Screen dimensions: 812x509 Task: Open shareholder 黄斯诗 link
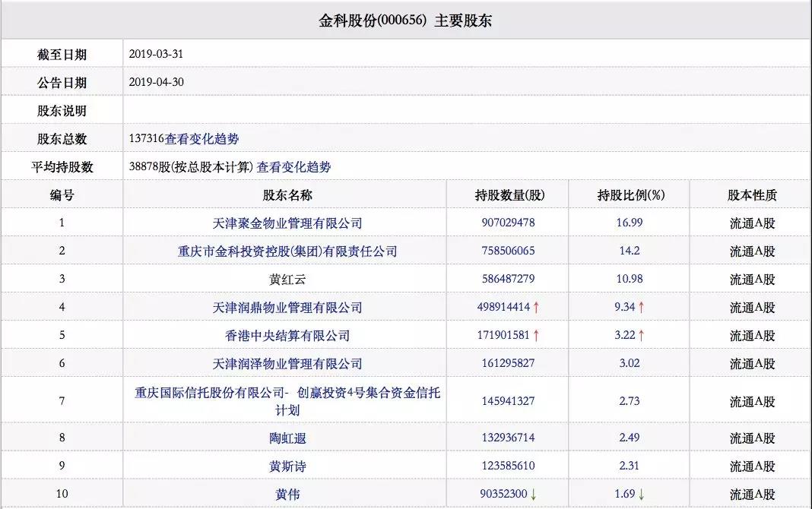(287, 466)
